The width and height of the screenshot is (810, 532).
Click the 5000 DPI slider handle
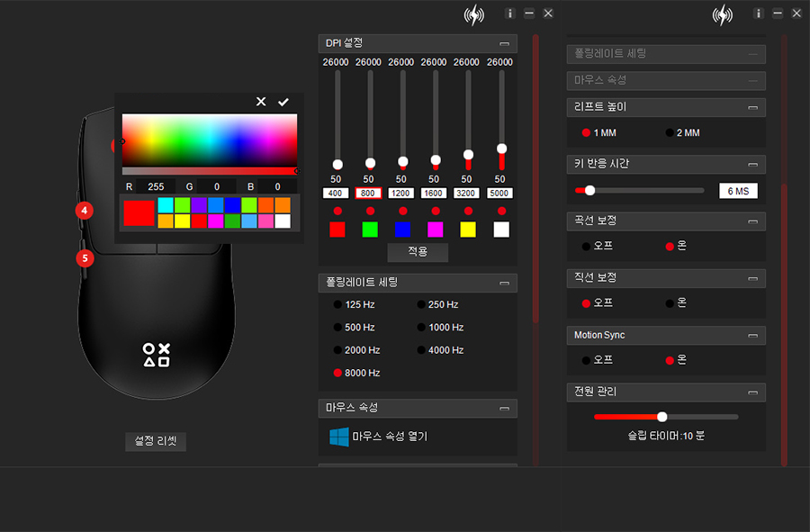coord(501,149)
